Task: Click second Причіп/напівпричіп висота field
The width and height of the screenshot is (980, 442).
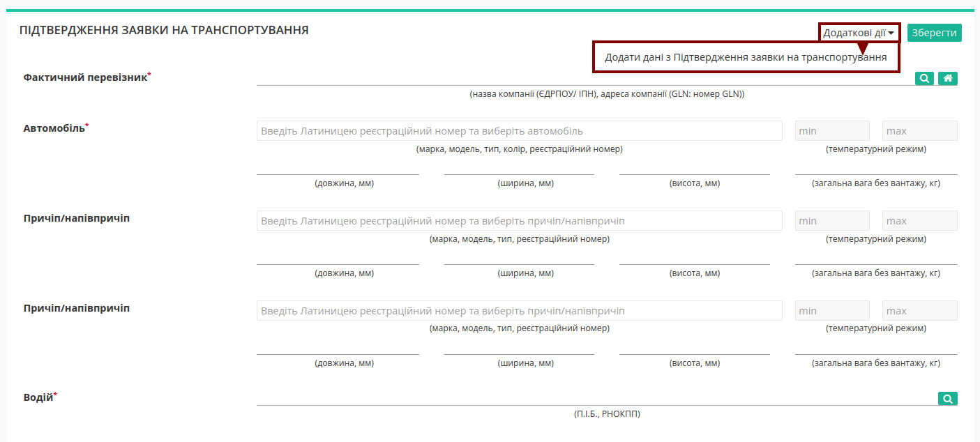Action: (695, 346)
